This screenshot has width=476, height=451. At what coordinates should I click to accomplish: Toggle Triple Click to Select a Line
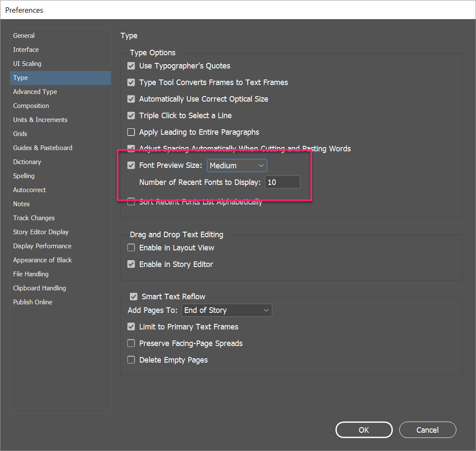pos(131,116)
